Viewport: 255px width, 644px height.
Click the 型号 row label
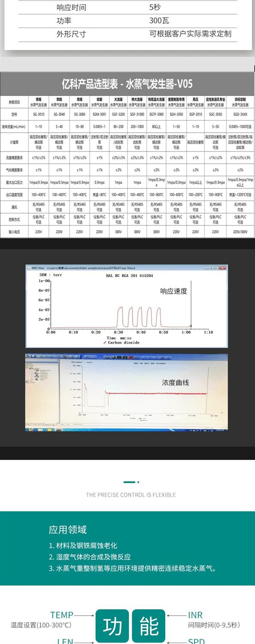point(14,115)
